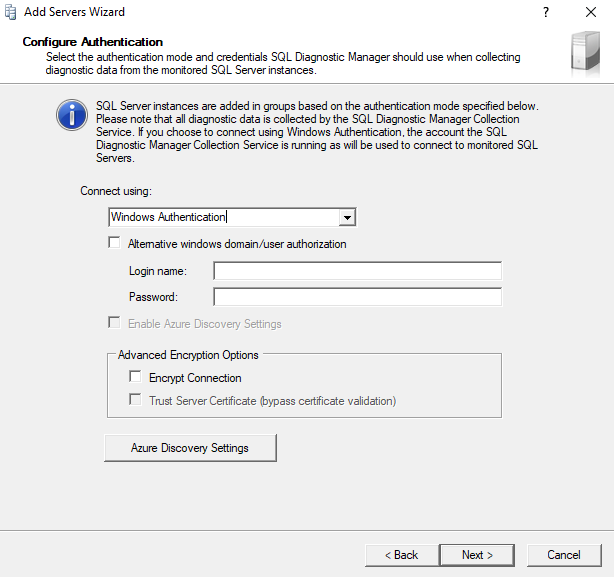Cancel the wizard

(564, 555)
